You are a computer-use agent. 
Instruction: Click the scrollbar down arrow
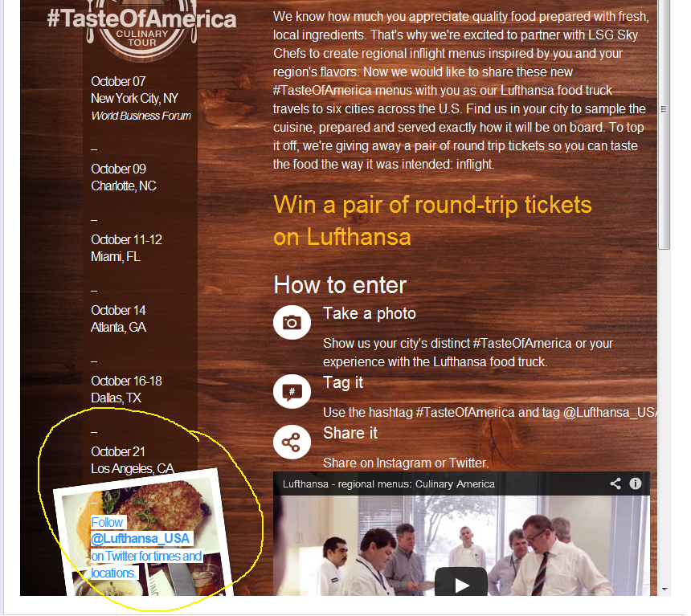(664, 589)
